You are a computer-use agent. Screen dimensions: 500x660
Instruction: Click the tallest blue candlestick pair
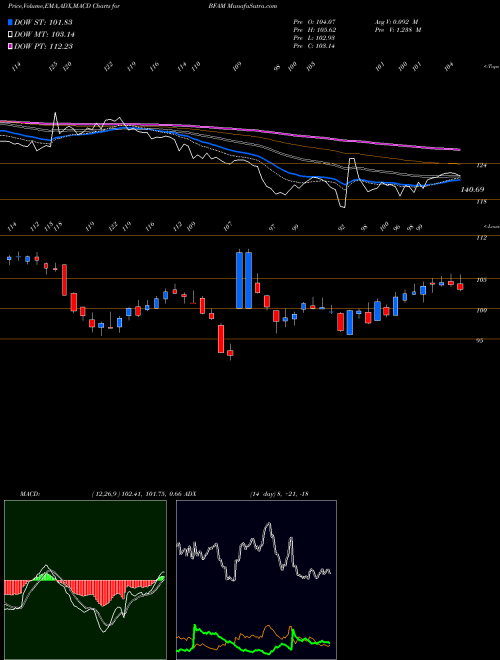244,280
